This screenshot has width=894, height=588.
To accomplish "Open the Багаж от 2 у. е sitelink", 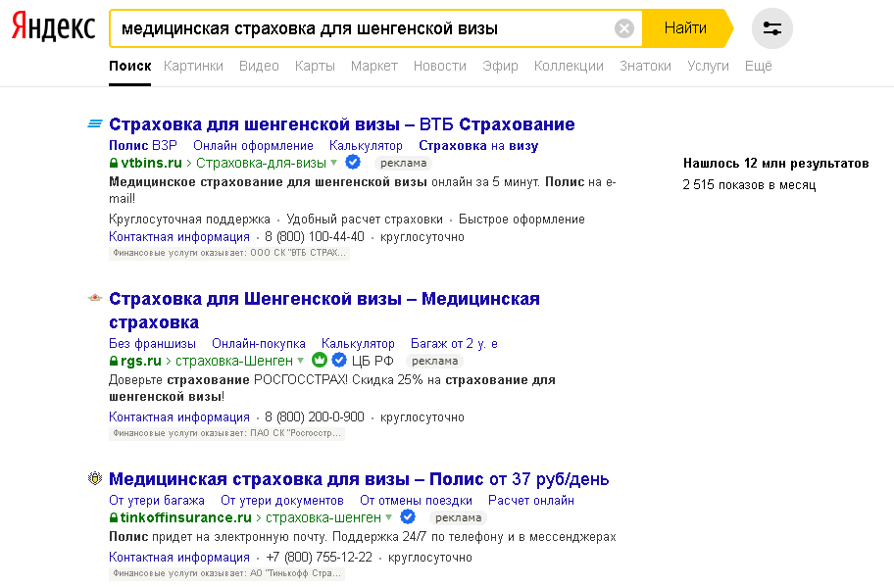I will click(455, 344).
